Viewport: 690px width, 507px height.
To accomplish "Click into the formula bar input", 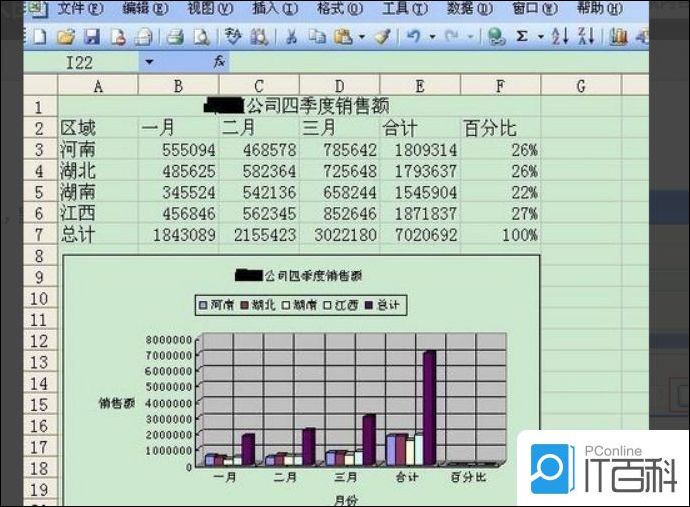I will (x=438, y=62).
